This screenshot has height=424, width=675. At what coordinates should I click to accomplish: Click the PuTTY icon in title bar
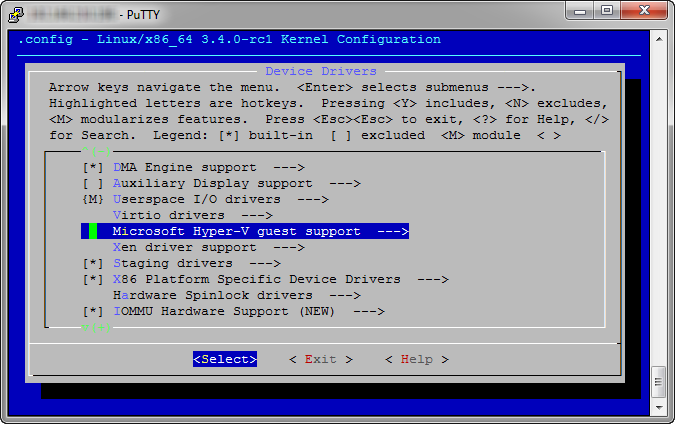pos(14,12)
